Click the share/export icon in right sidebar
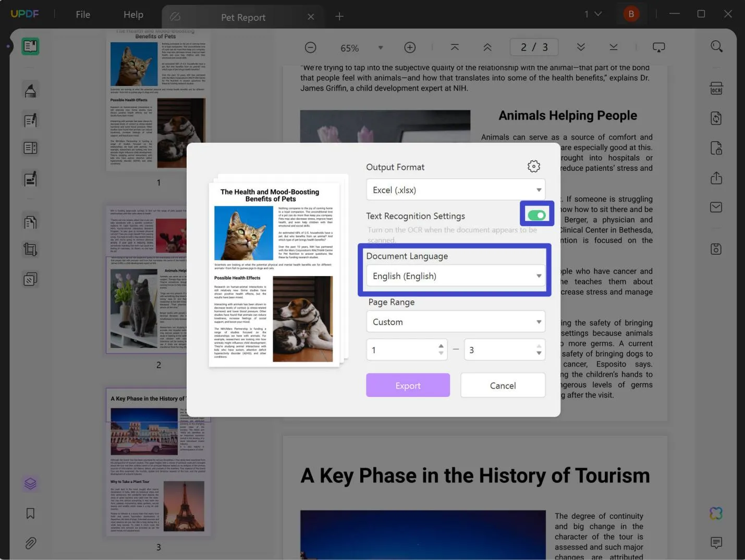 [716, 178]
